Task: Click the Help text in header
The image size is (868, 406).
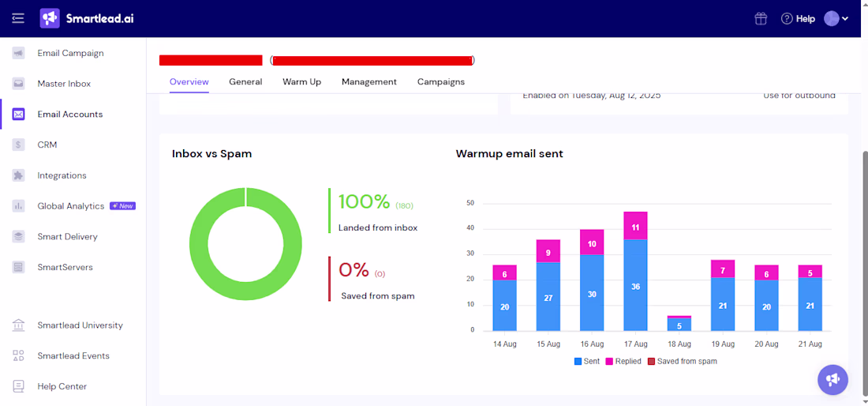Action: pos(806,19)
